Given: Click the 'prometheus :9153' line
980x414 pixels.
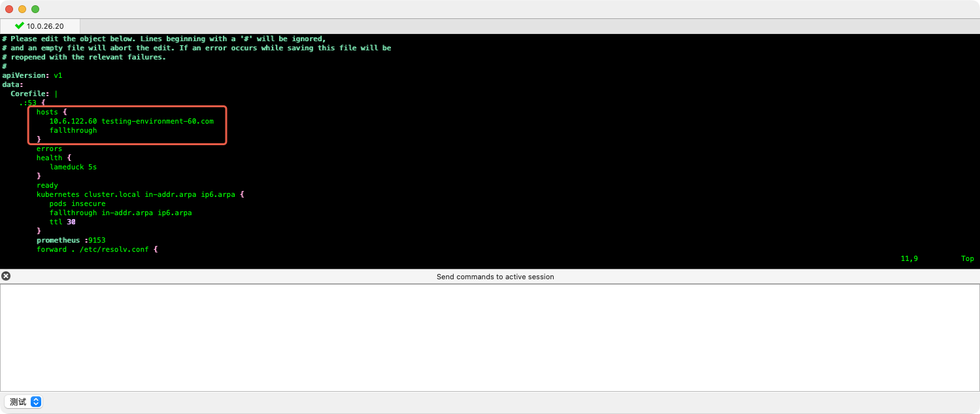Looking at the screenshot, I should 71,240.
